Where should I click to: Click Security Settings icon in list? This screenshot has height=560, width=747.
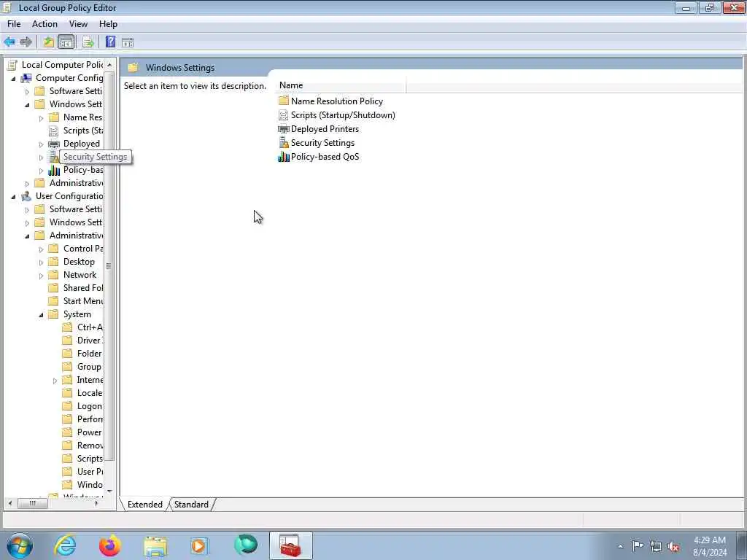coord(284,142)
